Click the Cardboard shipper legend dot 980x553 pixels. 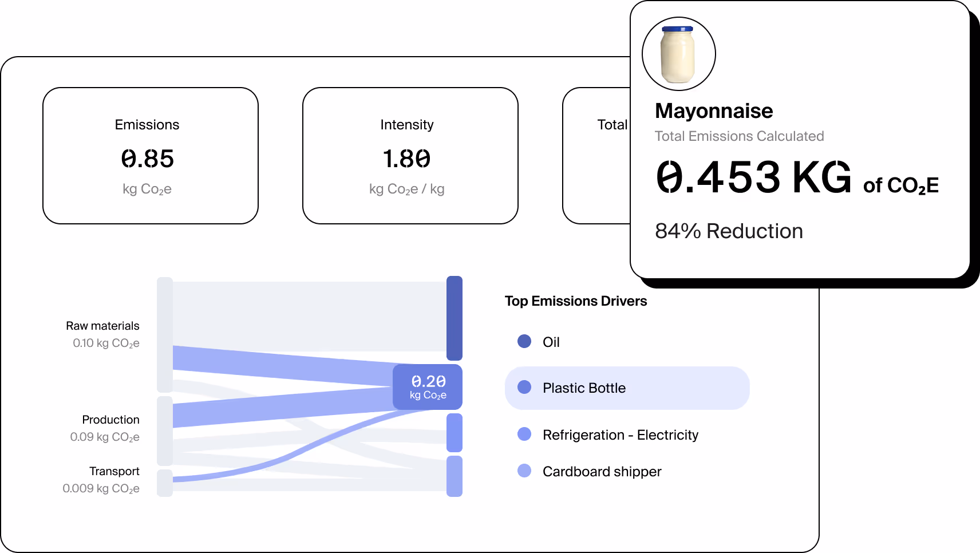pyautogui.click(x=524, y=471)
